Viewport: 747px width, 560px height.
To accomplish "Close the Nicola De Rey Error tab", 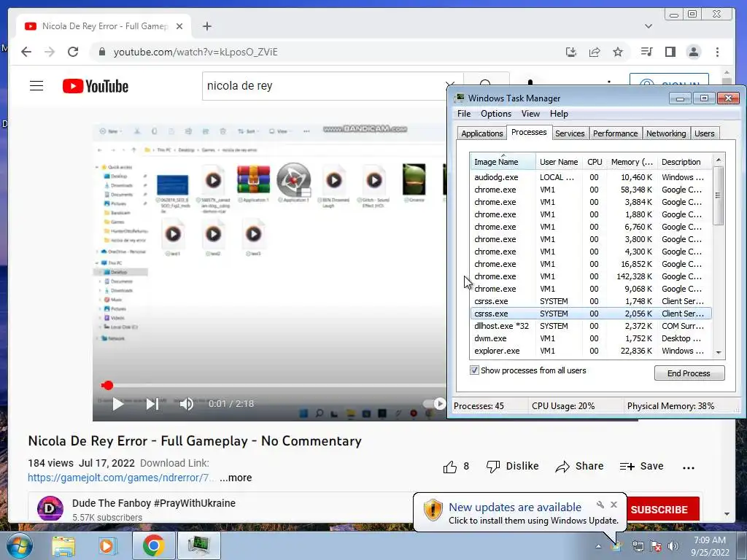I will click(x=179, y=26).
